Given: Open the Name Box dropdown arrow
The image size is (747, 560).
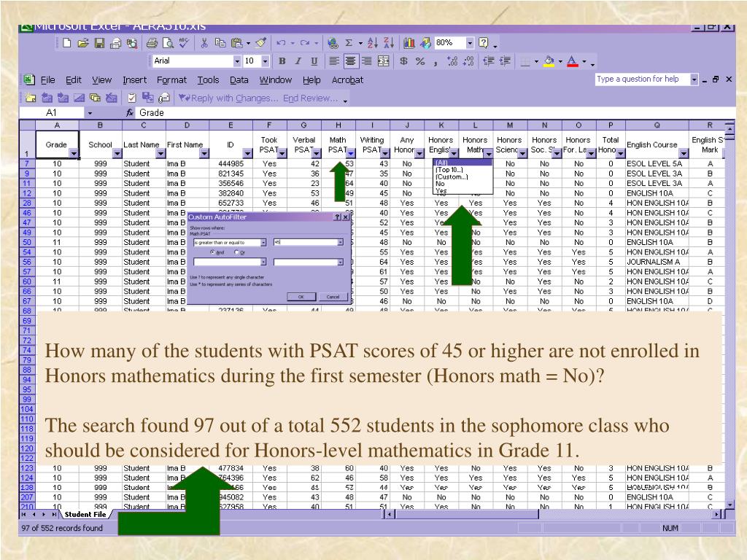Looking at the screenshot, I should tap(90, 113).
